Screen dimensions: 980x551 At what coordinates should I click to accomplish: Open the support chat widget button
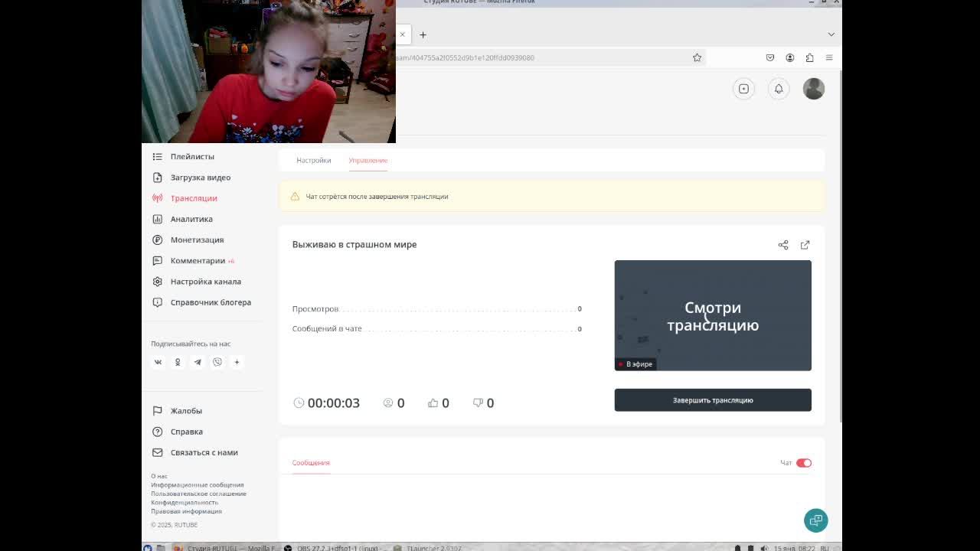point(815,520)
